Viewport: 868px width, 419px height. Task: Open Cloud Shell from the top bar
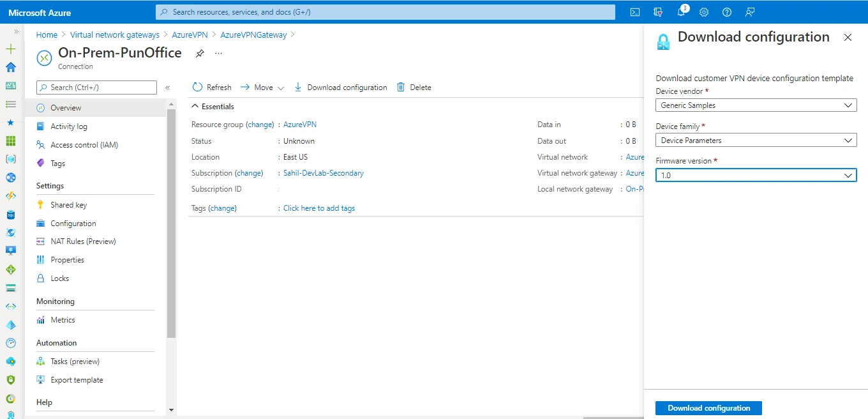click(634, 11)
